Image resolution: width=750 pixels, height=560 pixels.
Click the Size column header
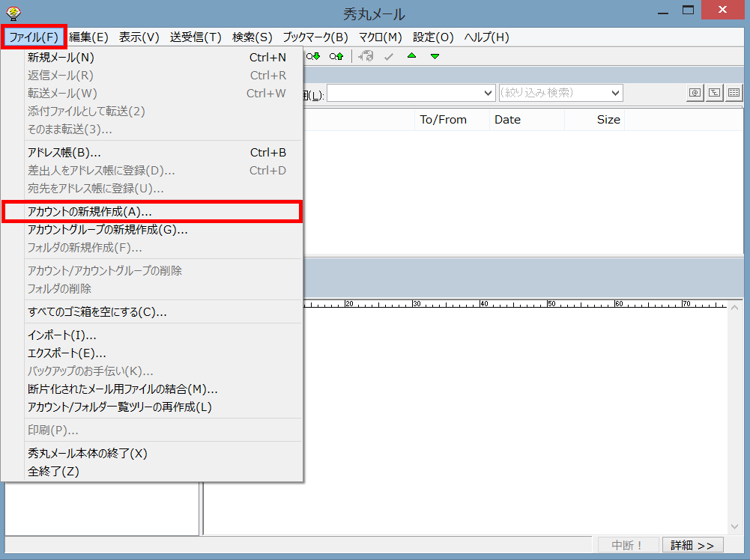coord(608,120)
